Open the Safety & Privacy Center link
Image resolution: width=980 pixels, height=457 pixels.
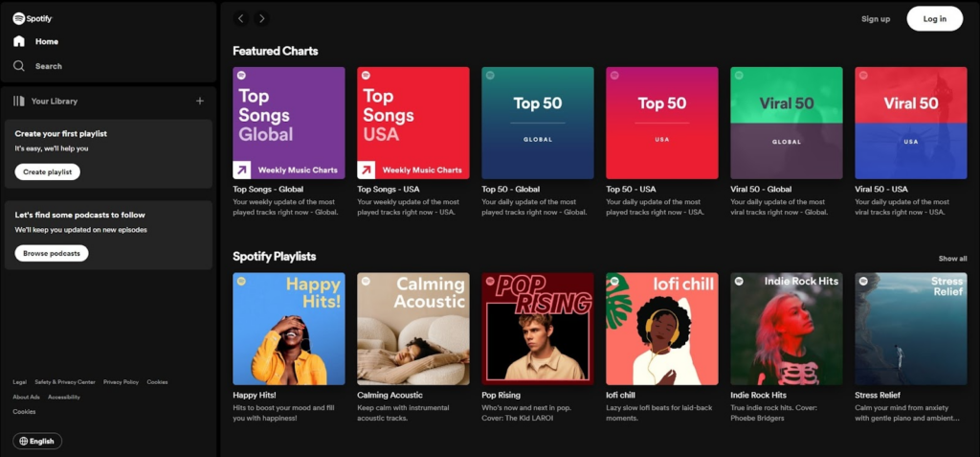(65, 382)
